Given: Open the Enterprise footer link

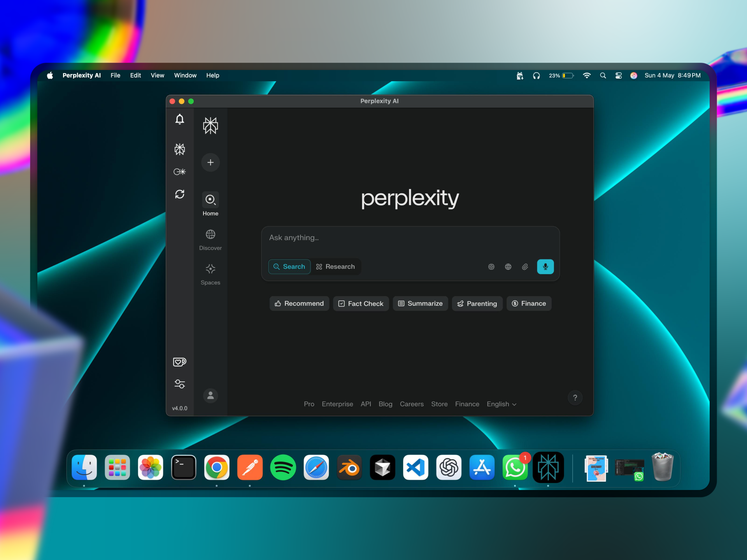Looking at the screenshot, I should pyautogui.click(x=337, y=404).
